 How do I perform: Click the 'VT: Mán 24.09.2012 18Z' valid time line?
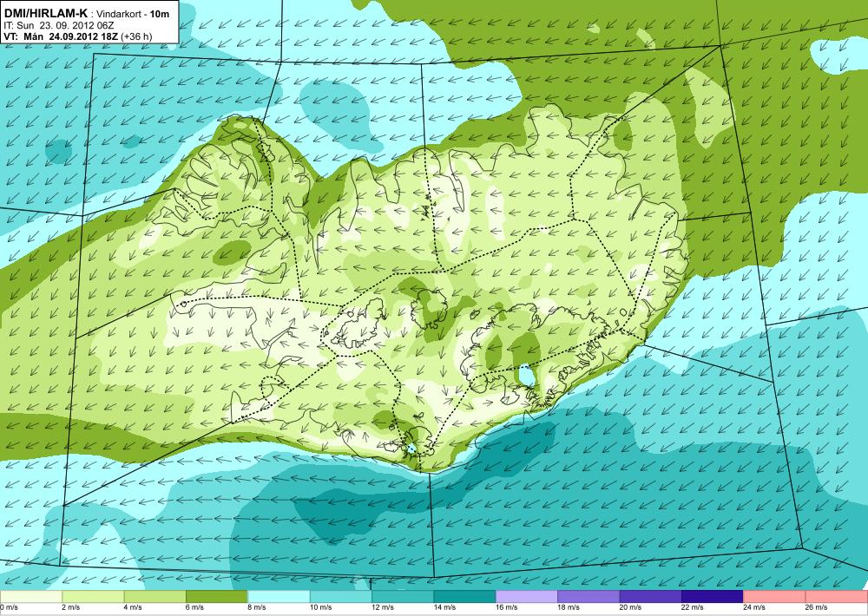tap(61, 36)
